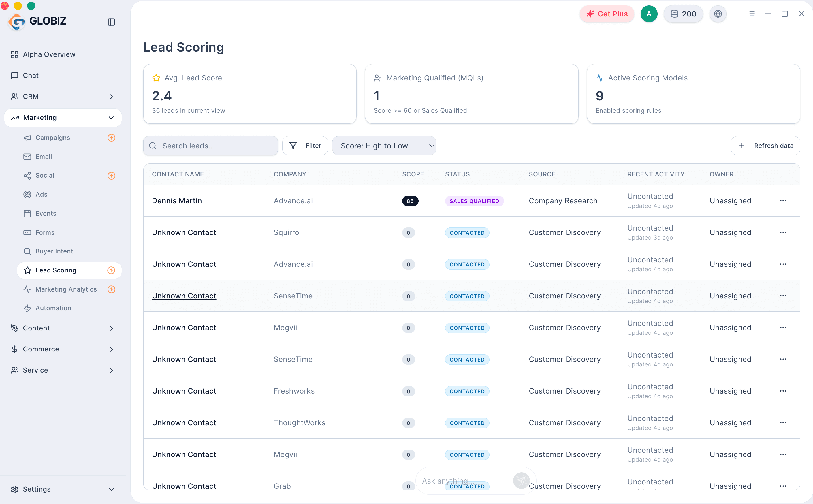Image resolution: width=813 pixels, height=504 pixels.
Task: Click the send message arrow icon
Action: coord(522,481)
